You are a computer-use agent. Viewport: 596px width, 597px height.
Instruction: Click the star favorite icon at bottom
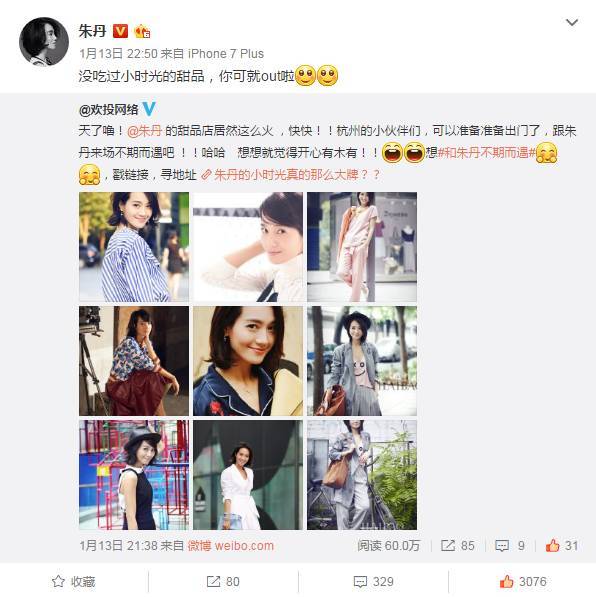point(58,581)
